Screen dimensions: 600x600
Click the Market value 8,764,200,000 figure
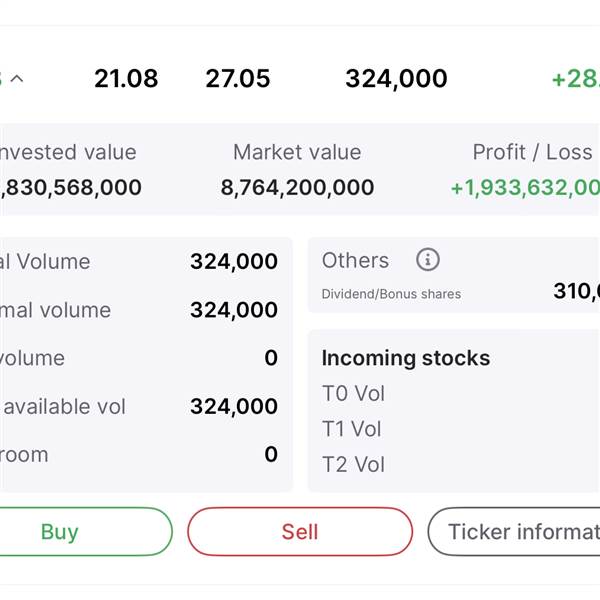click(297, 187)
